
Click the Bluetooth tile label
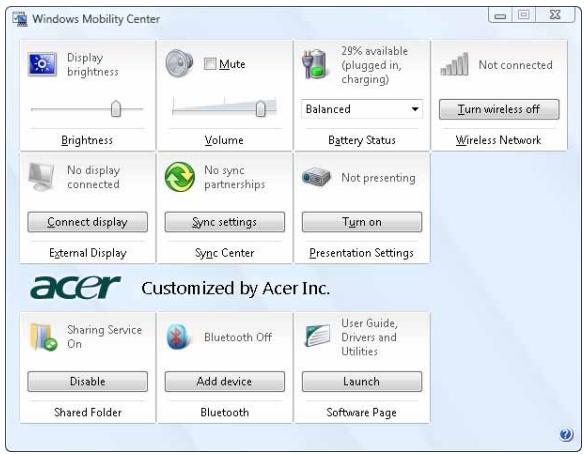225,412
